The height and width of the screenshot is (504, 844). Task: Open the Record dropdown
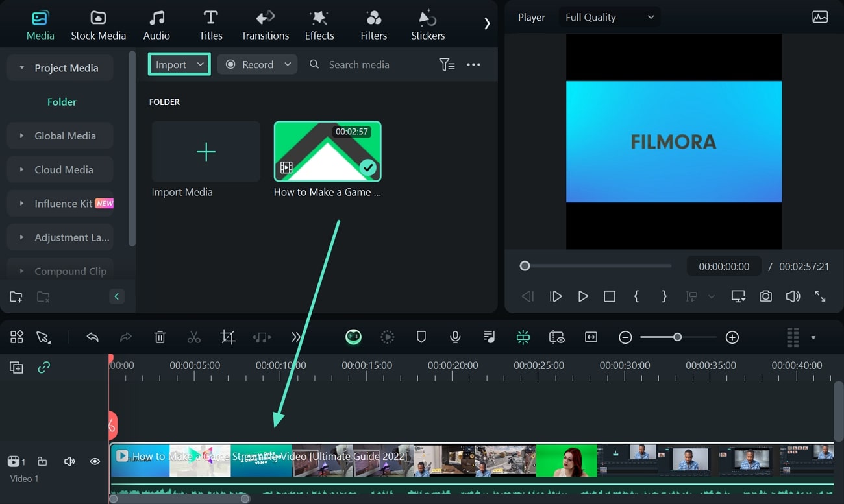point(257,64)
